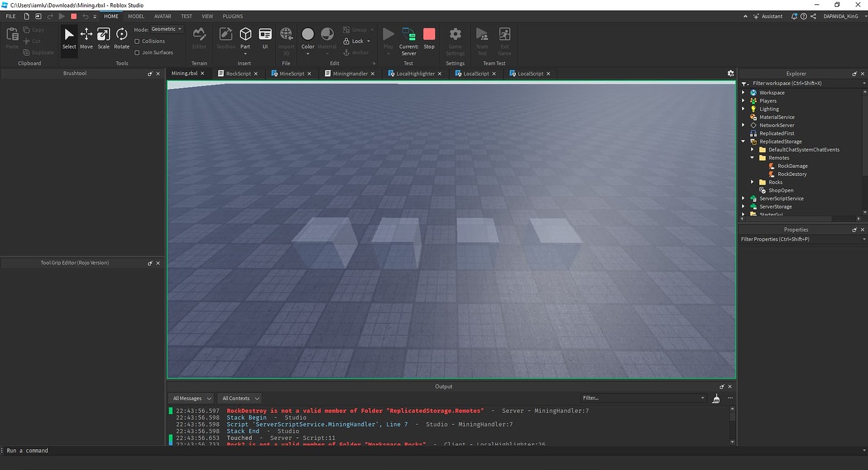Pick the Scale tool
This screenshot has height=470, width=868.
coord(103,38)
